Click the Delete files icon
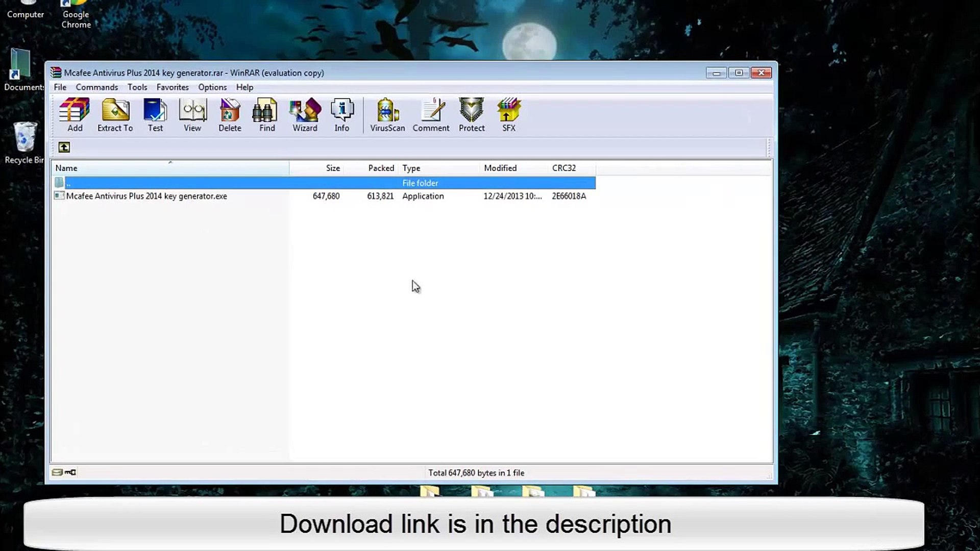Image resolution: width=980 pixels, height=551 pixels. (230, 115)
